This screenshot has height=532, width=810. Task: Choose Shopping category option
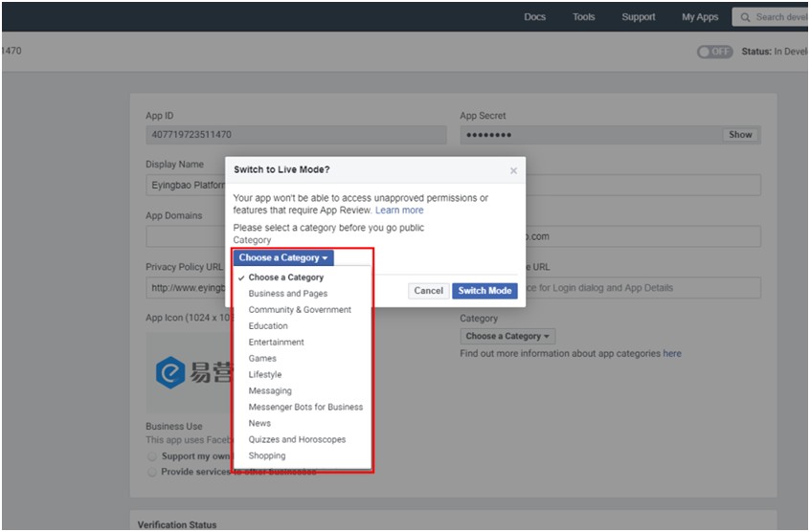point(267,456)
